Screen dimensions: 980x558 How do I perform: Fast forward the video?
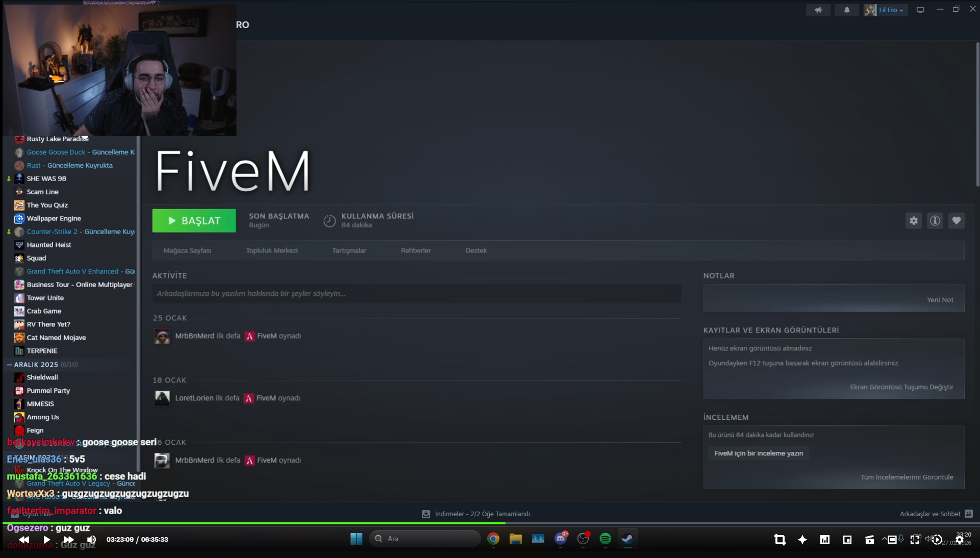pyautogui.click(x=69, y=540)
